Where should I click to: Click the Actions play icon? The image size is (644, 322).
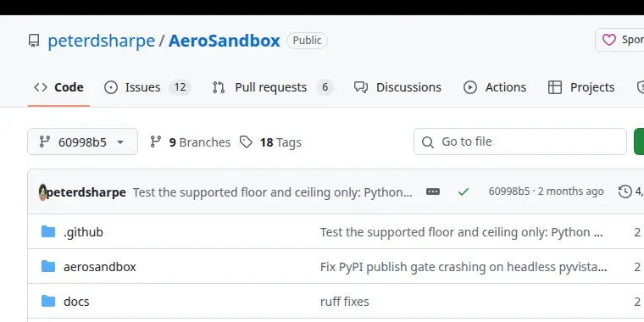470,87
